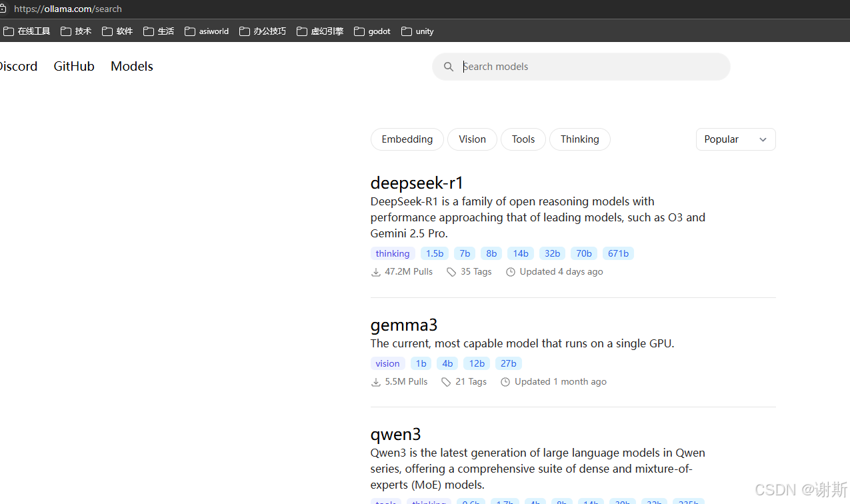This screenshot has height=504, width=850.
Task: Open the godot bookmark folder
Action: pos(373,31)
